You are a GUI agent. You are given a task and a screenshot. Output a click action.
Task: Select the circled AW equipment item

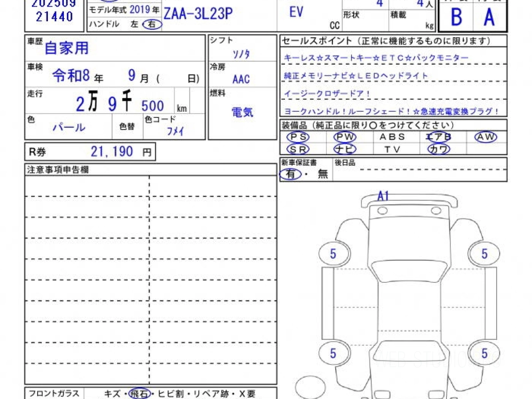coord(485,137)
